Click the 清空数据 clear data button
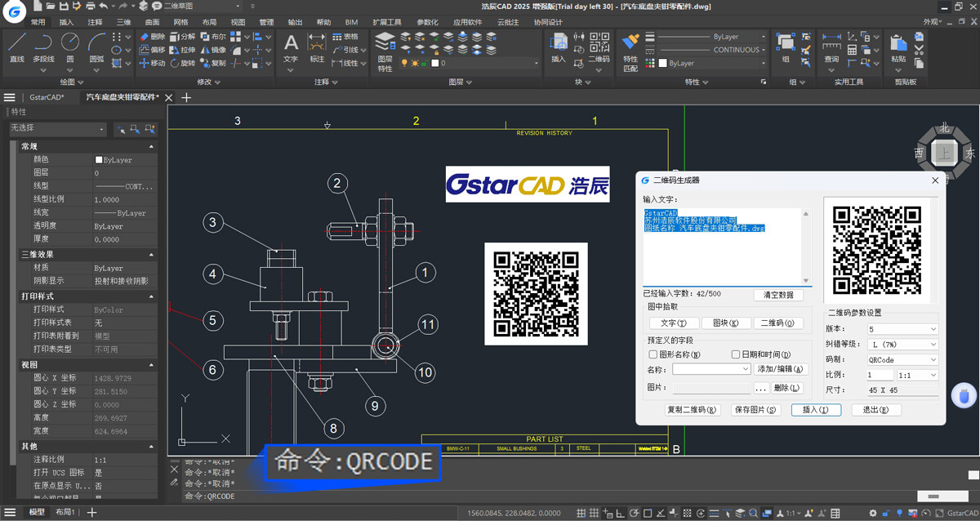Viewport: 980px width, 521px height. pos(777,295)
